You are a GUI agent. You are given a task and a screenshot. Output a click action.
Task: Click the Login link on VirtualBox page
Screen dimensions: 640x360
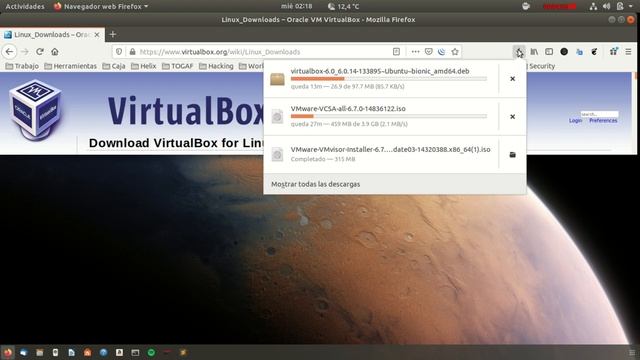[576, 120]
